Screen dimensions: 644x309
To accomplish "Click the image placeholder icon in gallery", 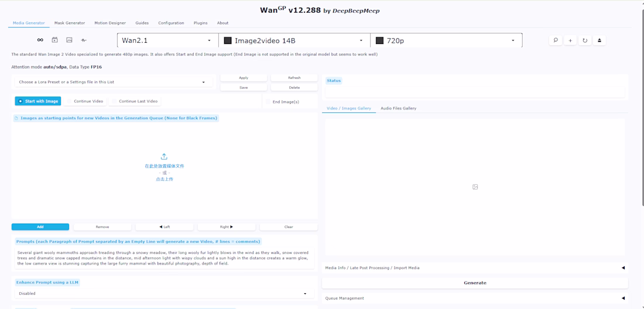I will 475,187.
